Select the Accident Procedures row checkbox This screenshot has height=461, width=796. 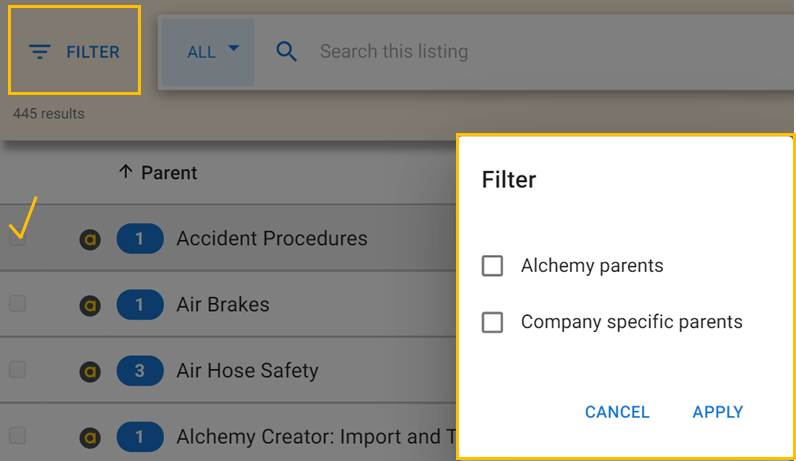[x=17, y=239]
